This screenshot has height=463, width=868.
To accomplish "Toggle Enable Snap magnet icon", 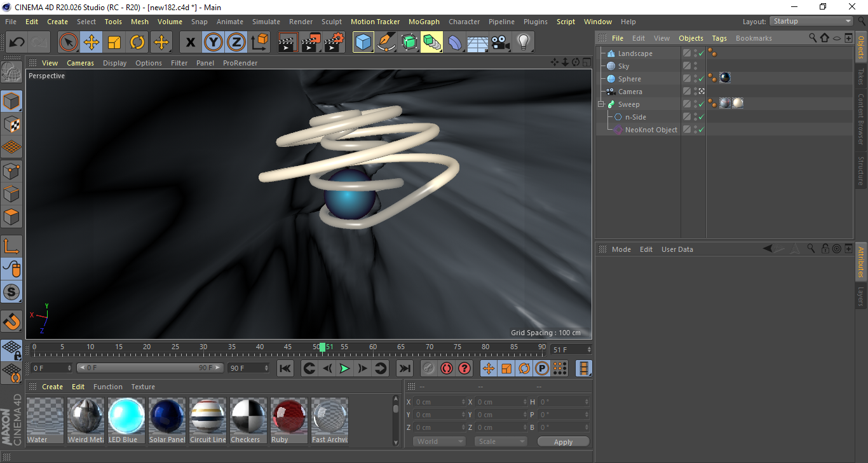I will tap(11, 321).
